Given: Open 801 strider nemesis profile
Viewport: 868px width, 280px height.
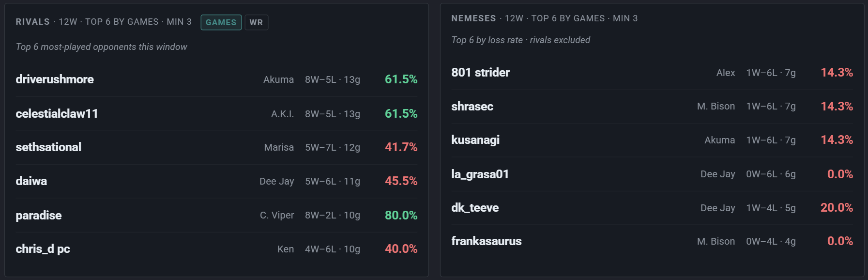Looking at the screenshot, I should coord(652,73).
